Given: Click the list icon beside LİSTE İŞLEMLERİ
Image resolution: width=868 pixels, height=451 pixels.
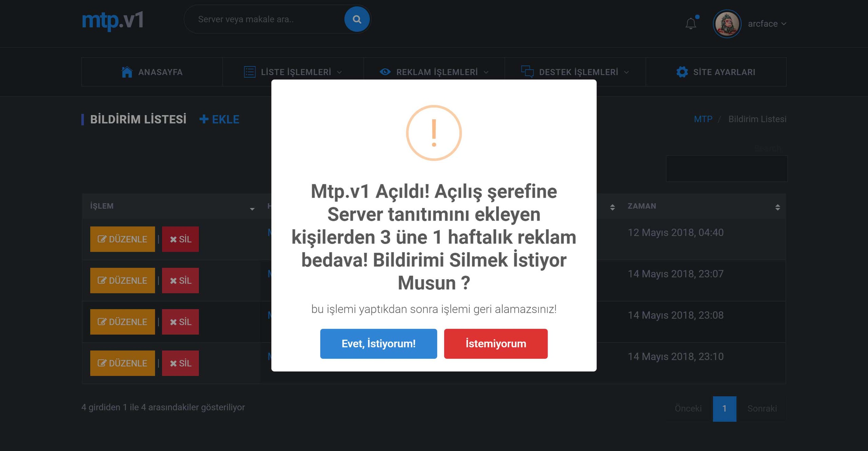Looking at the screenshot, I should coord(250,72).
